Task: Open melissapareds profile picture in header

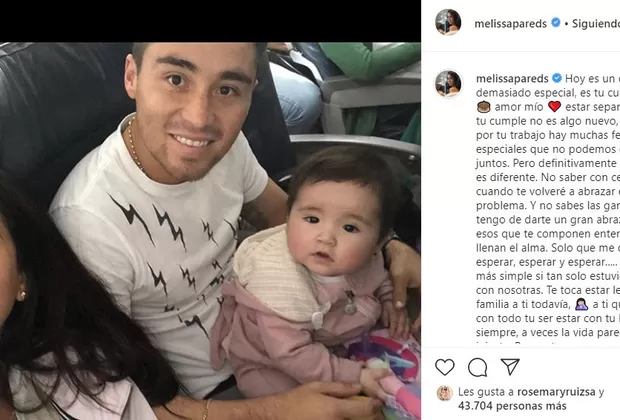Action: (448, 23)
